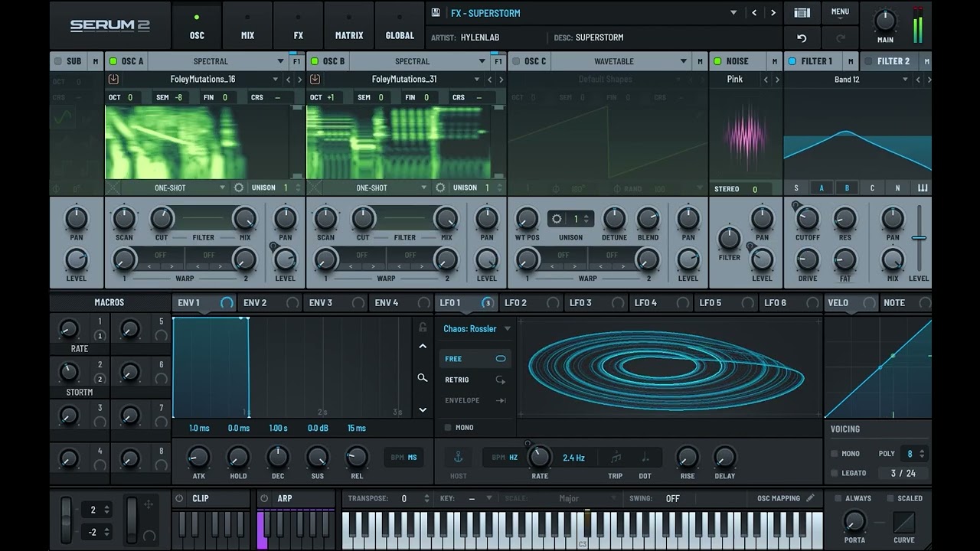Click the LFO host anchor icon
The image size is (980, 551).
tap(458, 458)
